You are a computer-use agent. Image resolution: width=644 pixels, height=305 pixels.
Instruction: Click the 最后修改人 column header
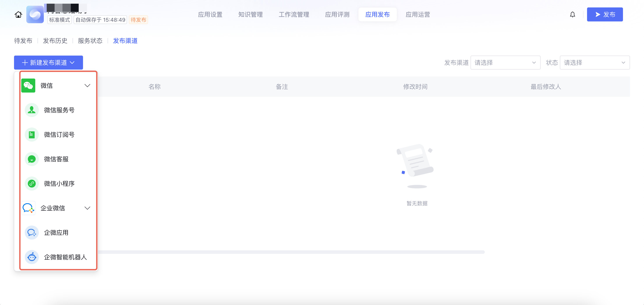tap(546, 87)
